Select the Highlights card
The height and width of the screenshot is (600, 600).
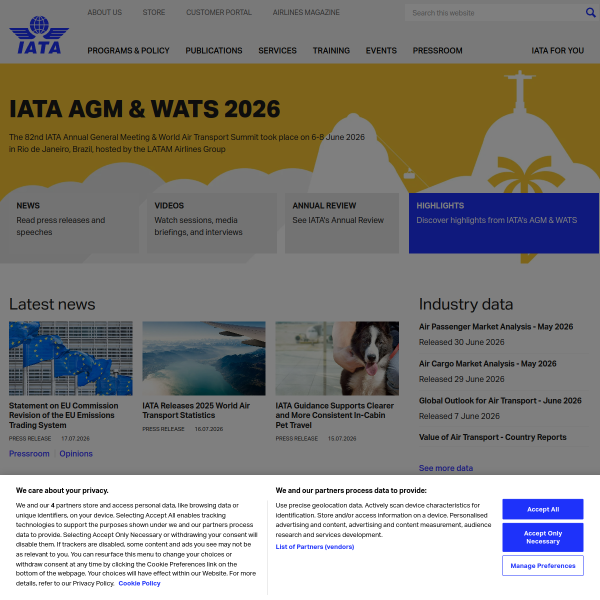click(x=504, y=223)
